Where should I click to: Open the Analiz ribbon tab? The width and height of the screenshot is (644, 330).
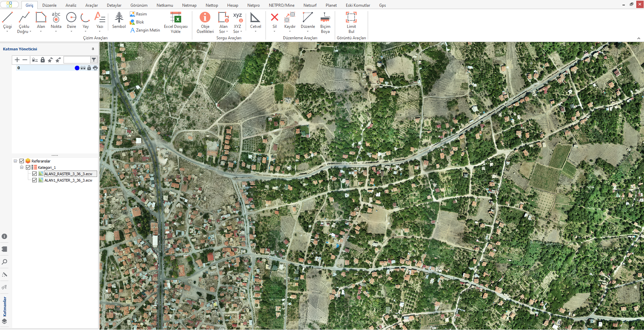(x=71, y=5)
